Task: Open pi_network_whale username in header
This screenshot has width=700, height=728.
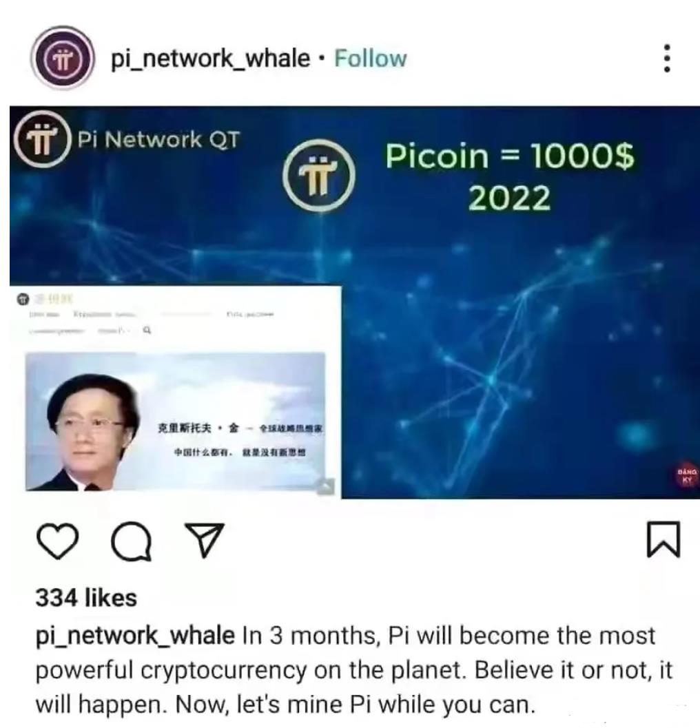Action: point(210,59)
